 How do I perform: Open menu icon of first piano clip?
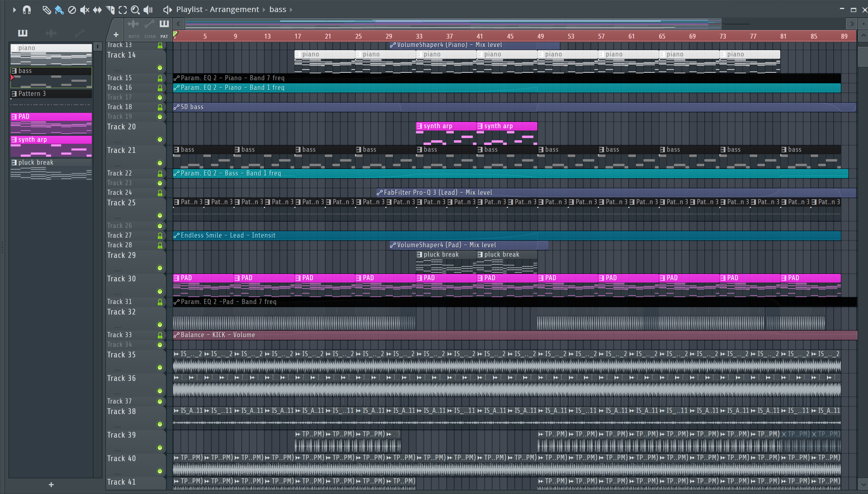coord(298,54)
